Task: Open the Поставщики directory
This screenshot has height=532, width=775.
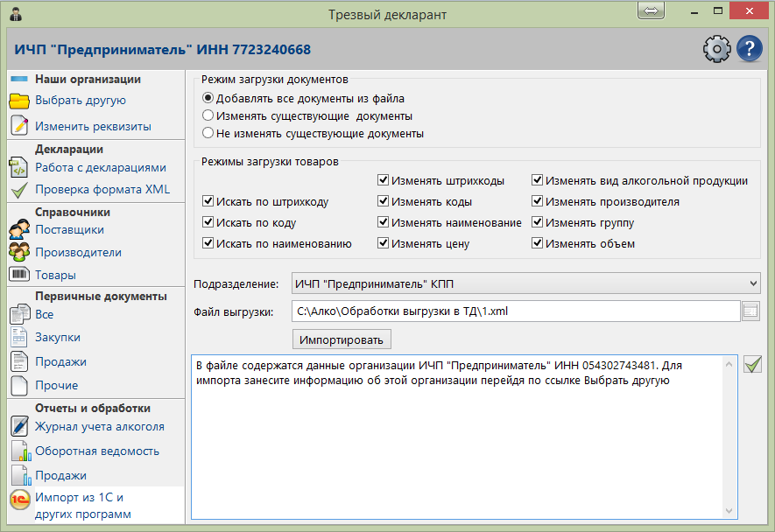Action: pyautogui.click(x=69, y=230)
